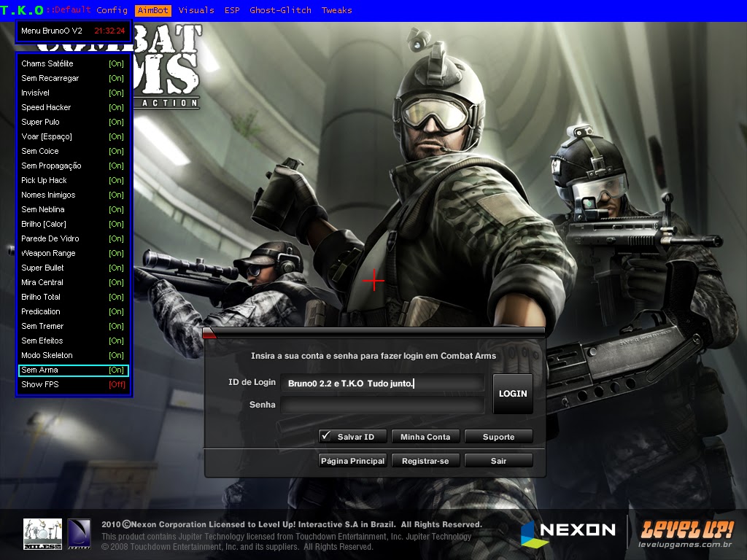
Task: Toggle Chams Satélite option
Action: point(73,63)
